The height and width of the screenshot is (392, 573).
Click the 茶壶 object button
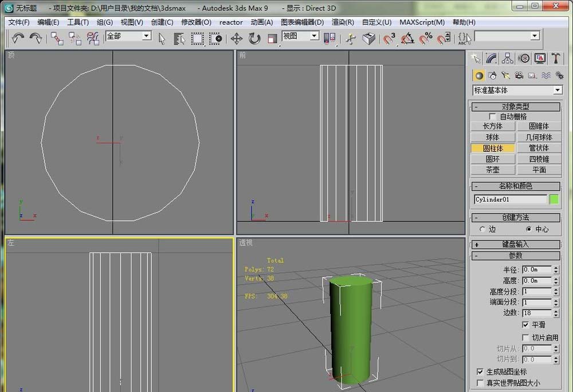pos(492,170)
